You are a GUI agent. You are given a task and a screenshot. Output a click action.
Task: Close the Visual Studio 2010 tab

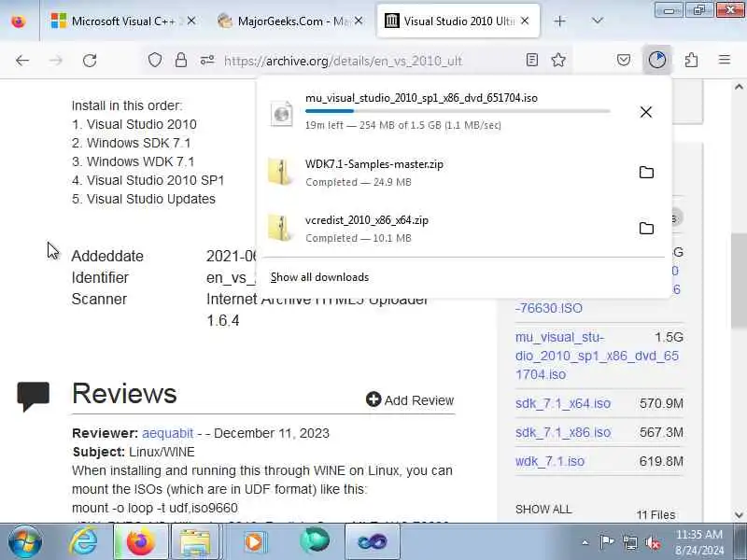click(525, 21)
